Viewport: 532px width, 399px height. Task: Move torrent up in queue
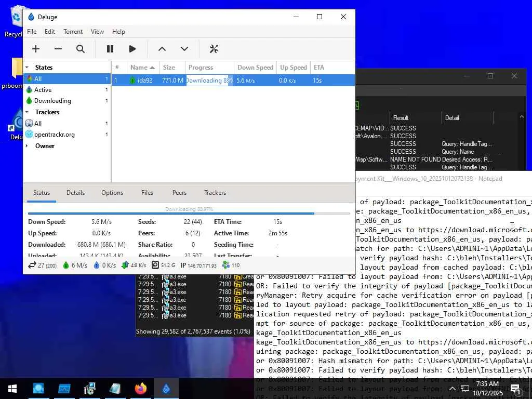[x=162, y=49]
